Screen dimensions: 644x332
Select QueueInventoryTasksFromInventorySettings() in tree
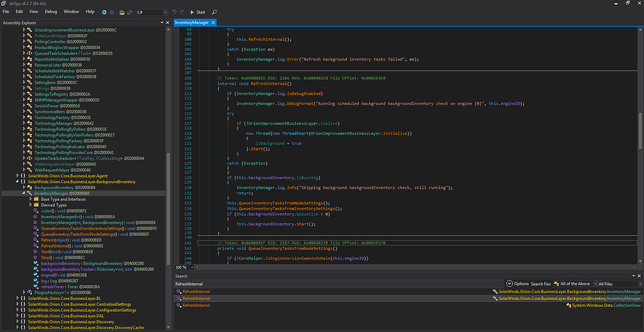99,228
